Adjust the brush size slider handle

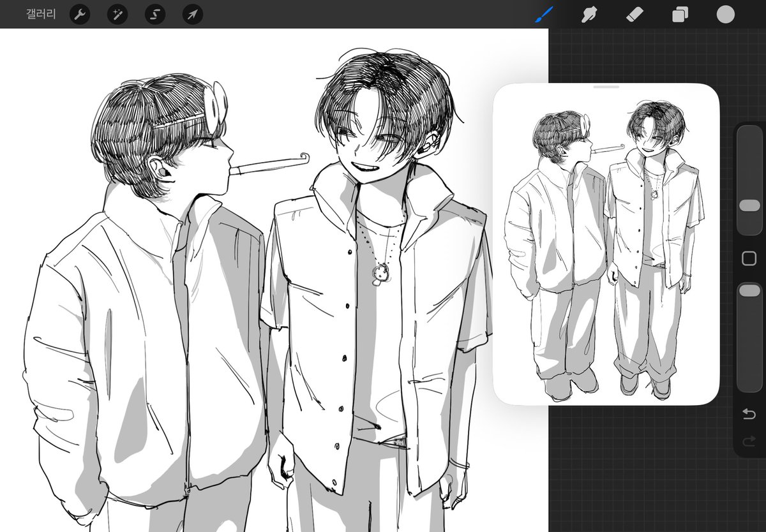pyautogui.click(x=749, y=205)
